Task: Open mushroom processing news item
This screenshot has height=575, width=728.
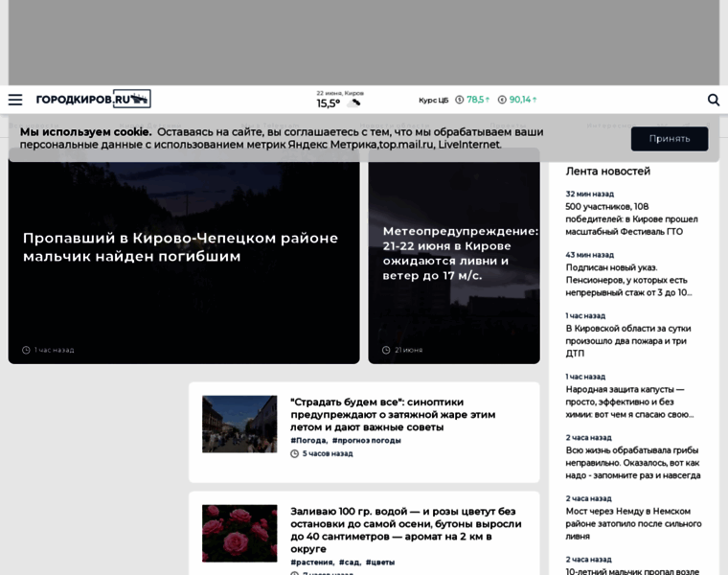Action: (x=633, y=463)
